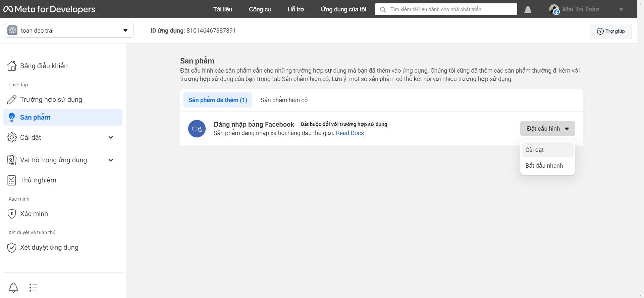This screenshot has width=644, height=298.
Task: Click the search magnifier icon
Action: [383, 10]
